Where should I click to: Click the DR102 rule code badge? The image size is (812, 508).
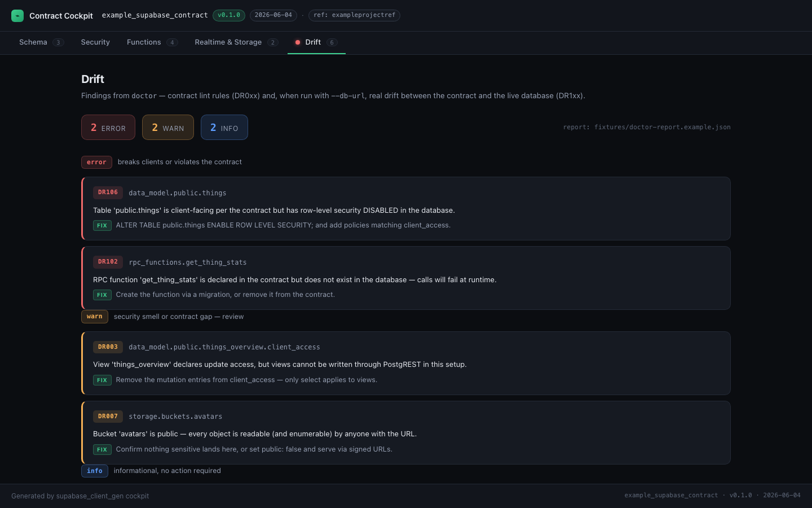(x=108, y=262)
